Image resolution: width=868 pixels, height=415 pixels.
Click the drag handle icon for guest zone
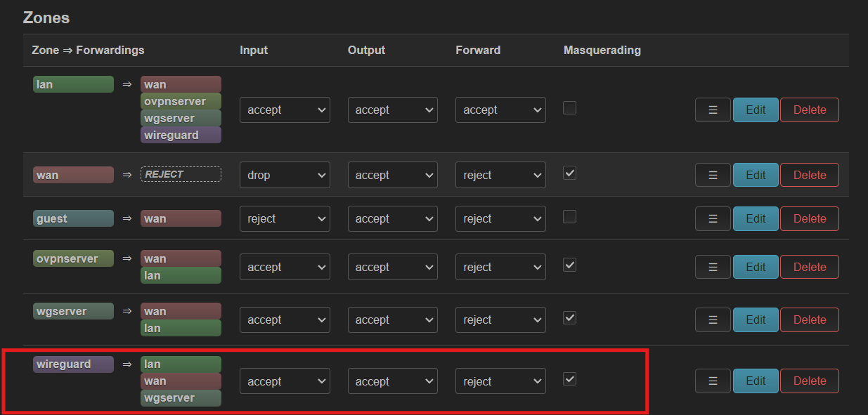[713, 219]
